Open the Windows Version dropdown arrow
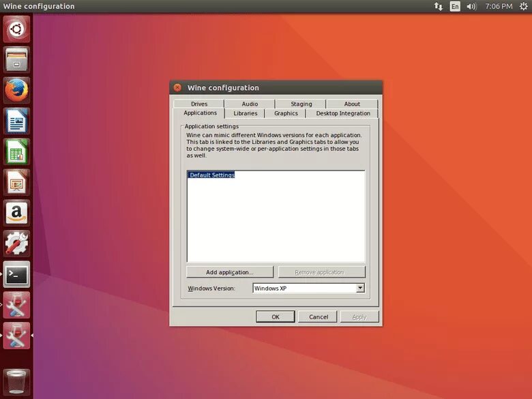This screenshot has width=532, height=399. 360,288
